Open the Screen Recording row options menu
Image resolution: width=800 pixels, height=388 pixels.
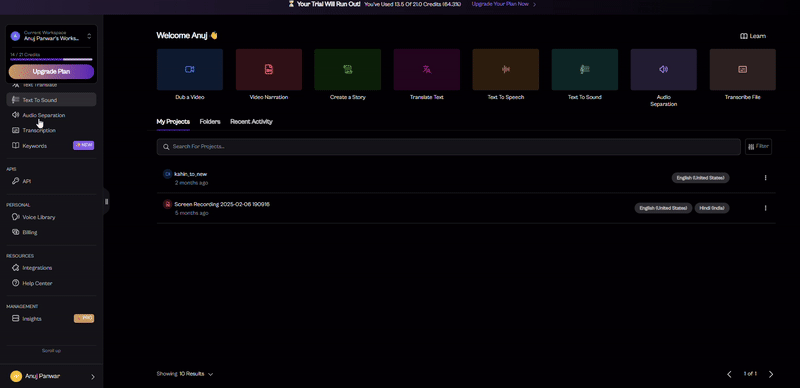click(x=765, y=208)
